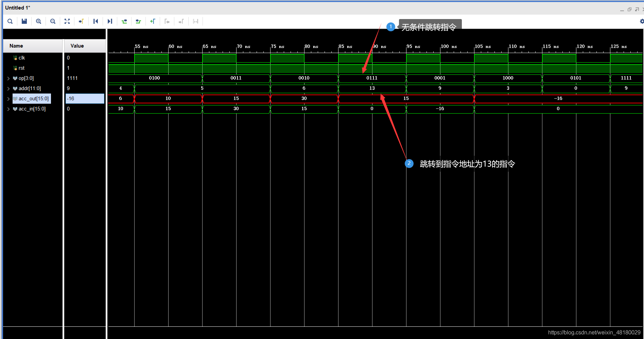The image size is (644, 339).
Task: Expand the op[3:0] bus
Action: (8, 78)
